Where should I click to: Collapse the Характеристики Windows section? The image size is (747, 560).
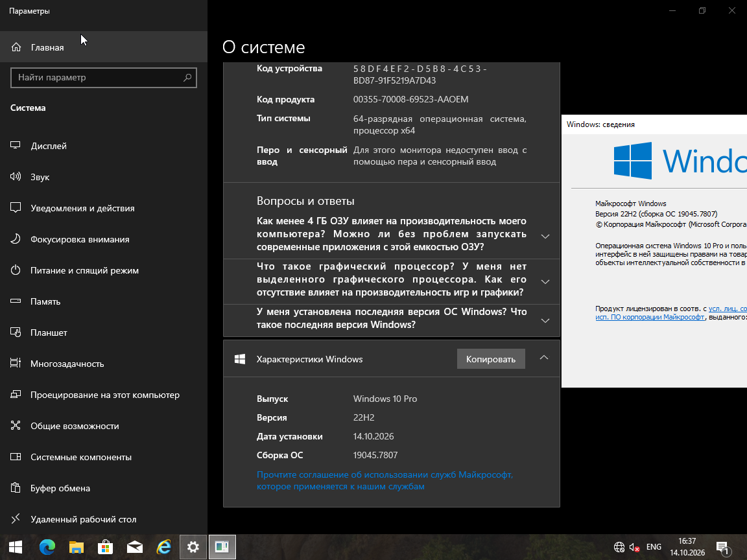(x=543, y=358)
